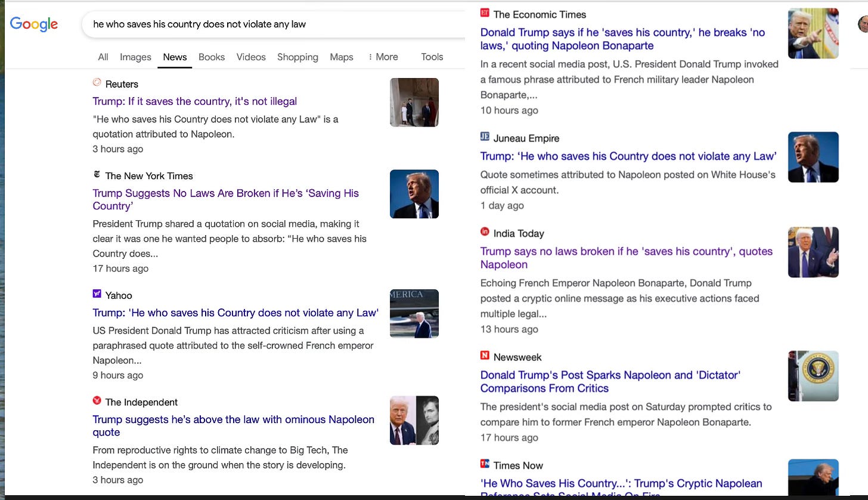
Task: Open Yahoo's 'He who saves his Country' headline
Action: 235,313
